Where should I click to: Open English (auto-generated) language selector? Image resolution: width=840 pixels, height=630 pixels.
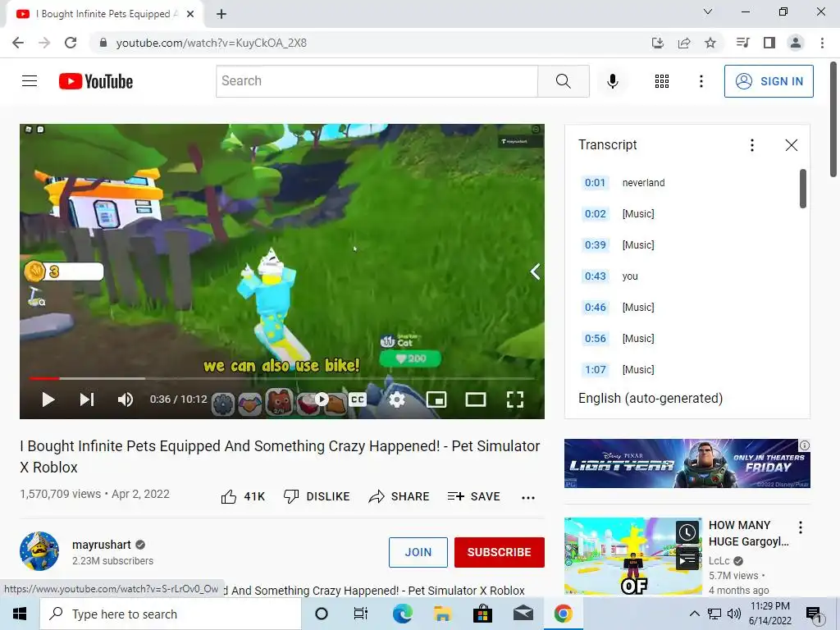pos(651,398)
